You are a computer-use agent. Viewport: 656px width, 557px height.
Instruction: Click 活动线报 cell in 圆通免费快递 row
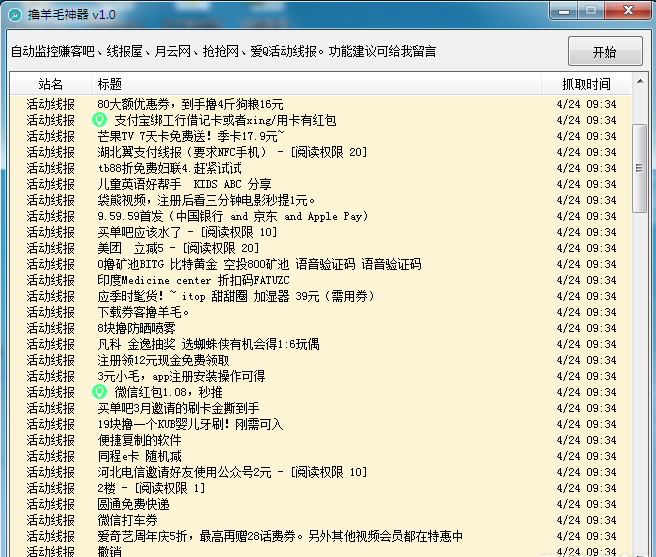51,504
